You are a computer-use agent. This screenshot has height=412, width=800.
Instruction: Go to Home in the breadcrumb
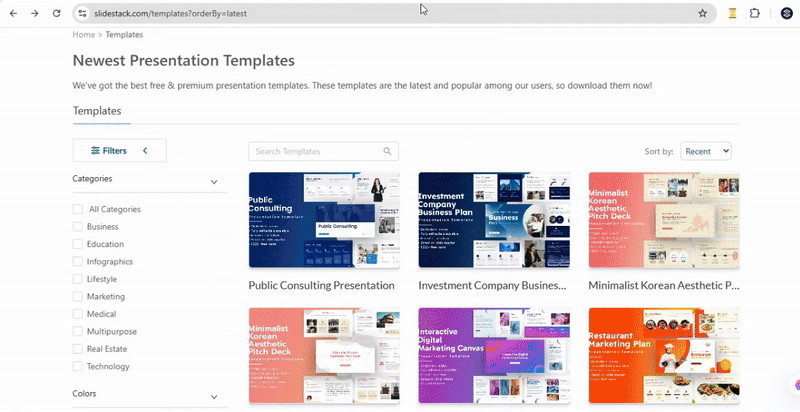point(83,34)
